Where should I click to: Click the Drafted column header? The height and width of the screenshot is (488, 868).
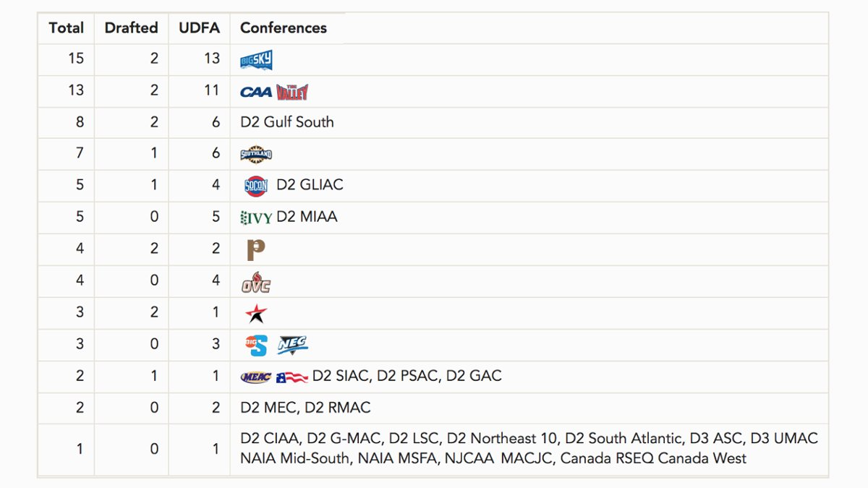(x=131, y=28)
